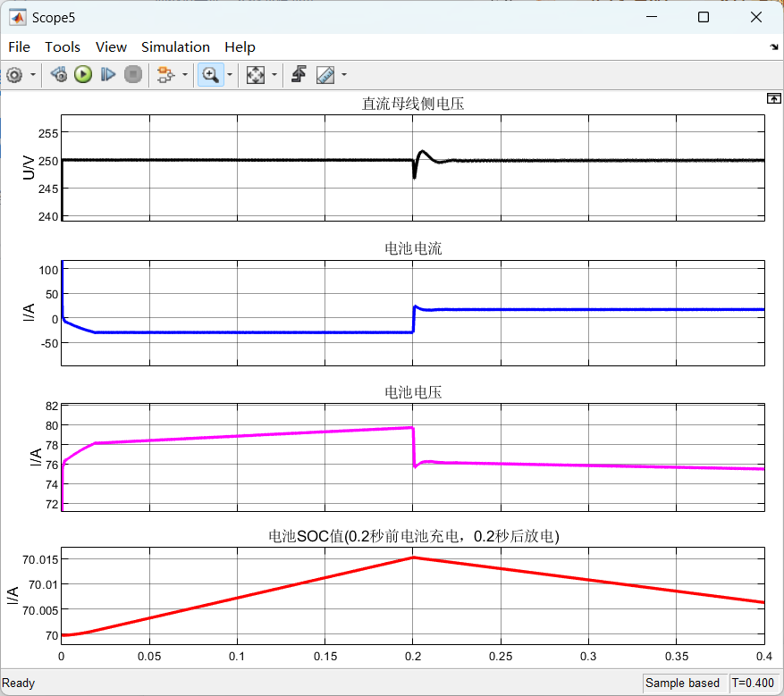Viewport: 784px width, 696px height.
Task: Click the Step Back button
Action: click(x=59, y=75)
